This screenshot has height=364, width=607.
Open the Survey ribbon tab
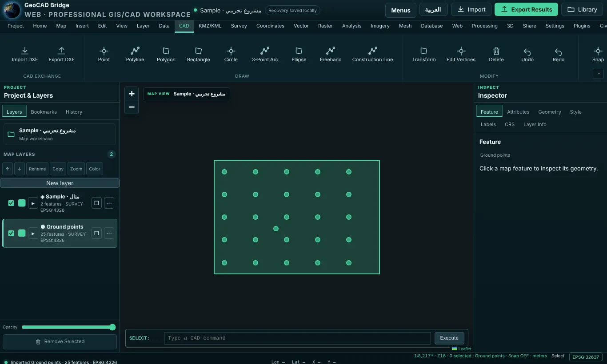pyautogui.click(x=239, y=26)
